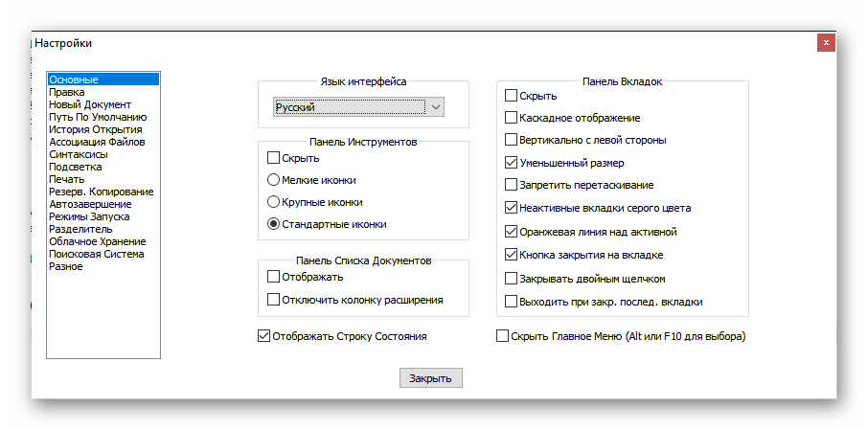Check Скрыть Главное Меню option
The width and height of the screenshot is (868, 430).
503,336
